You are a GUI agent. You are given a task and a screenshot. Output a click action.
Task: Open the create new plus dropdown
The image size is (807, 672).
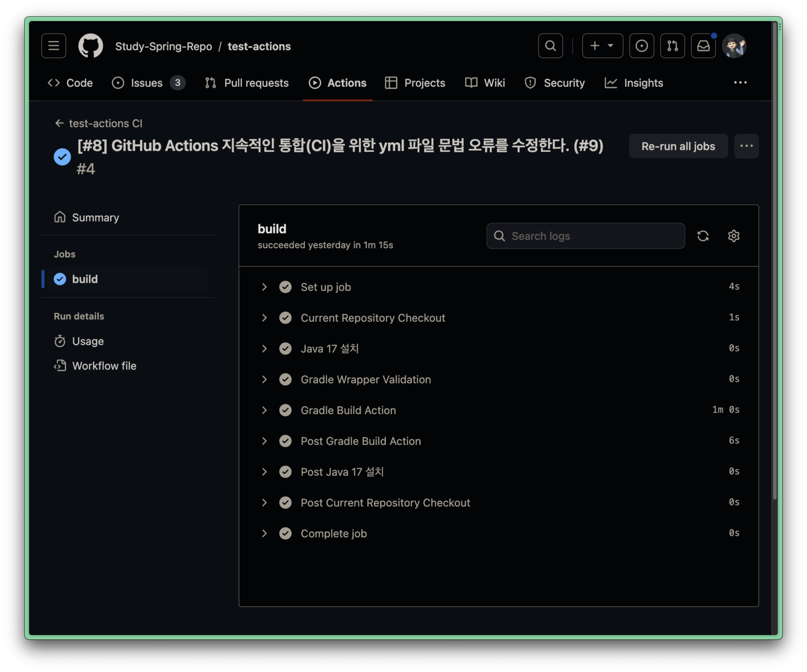coord(602,46)
